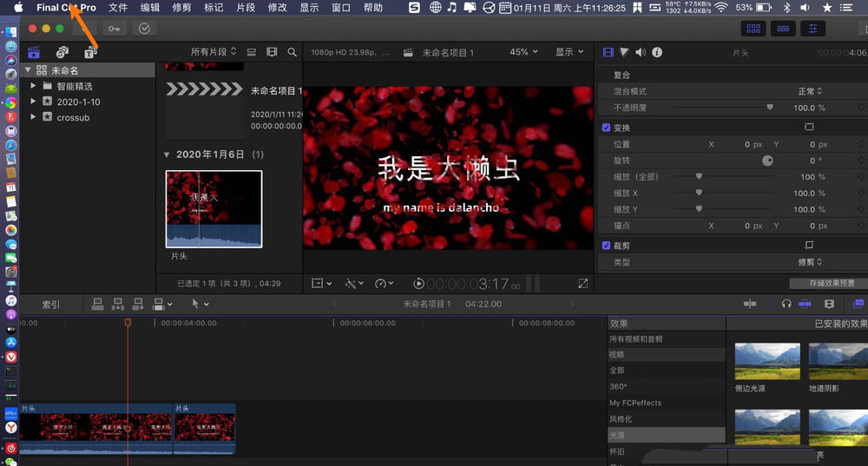
Task: Open the 45% zoom dropdown
Action: click(x=523, y=51)
